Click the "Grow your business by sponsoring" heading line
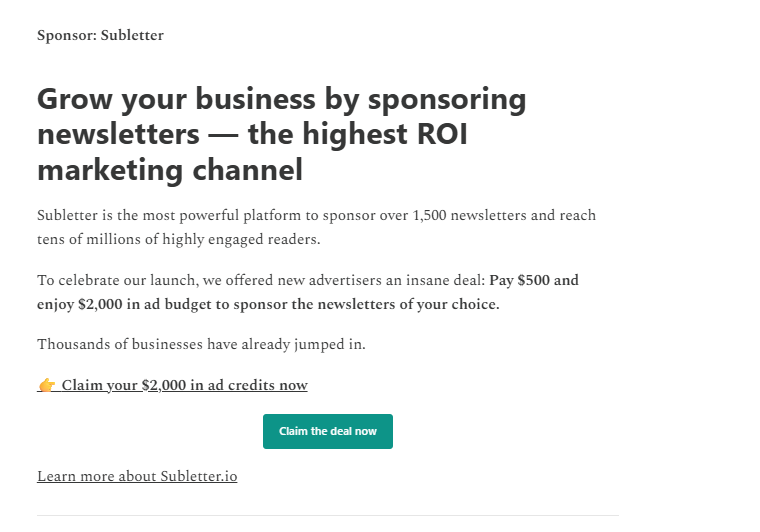 click(281, 99)
